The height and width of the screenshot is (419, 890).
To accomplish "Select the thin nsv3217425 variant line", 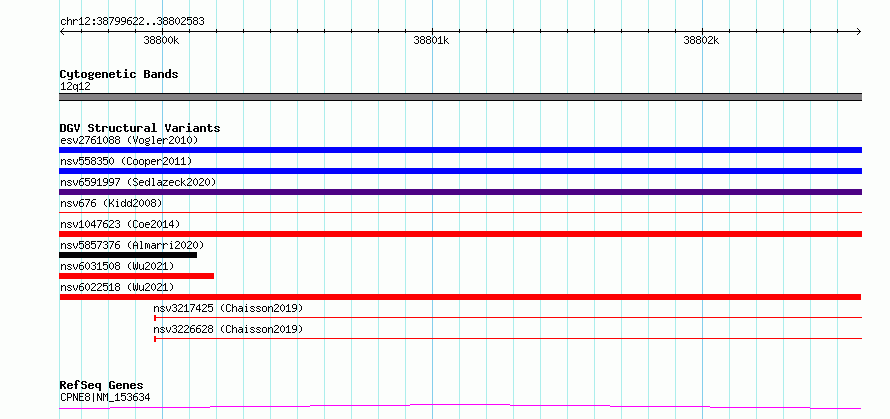I will pyautogui.click(x=508, y=318).
